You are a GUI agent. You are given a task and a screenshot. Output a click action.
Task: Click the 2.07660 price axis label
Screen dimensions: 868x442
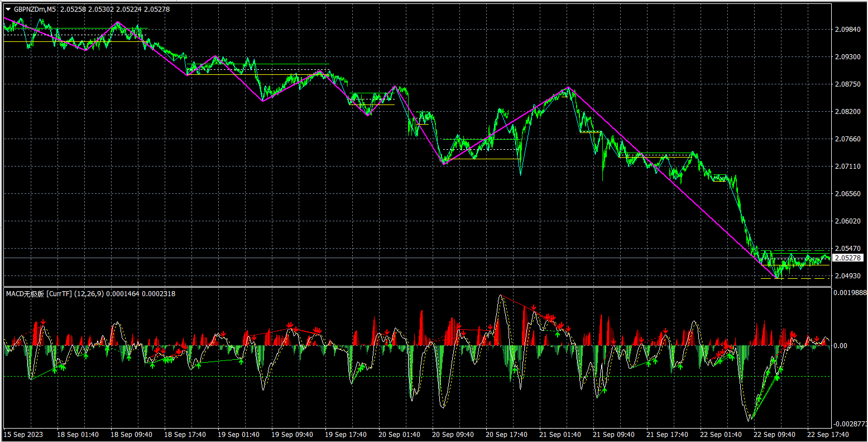pyautogui.click(x=848, y=139)
